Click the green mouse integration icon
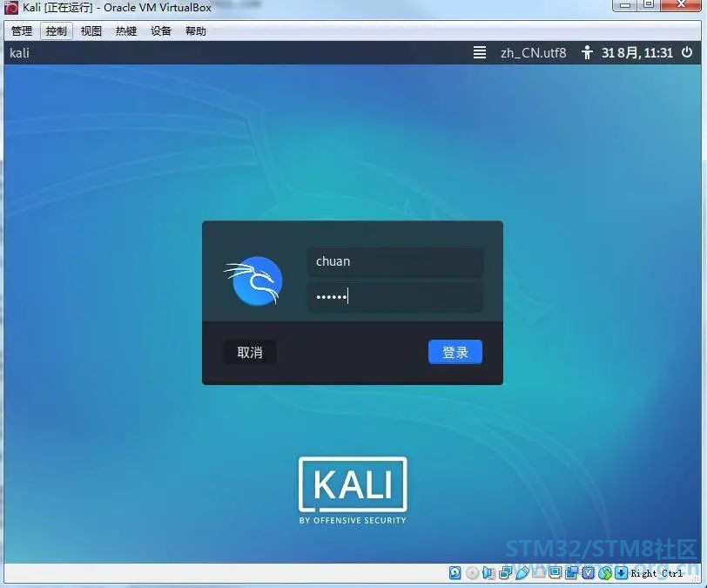This screenshot has height=588, width=707. [605, 572]
